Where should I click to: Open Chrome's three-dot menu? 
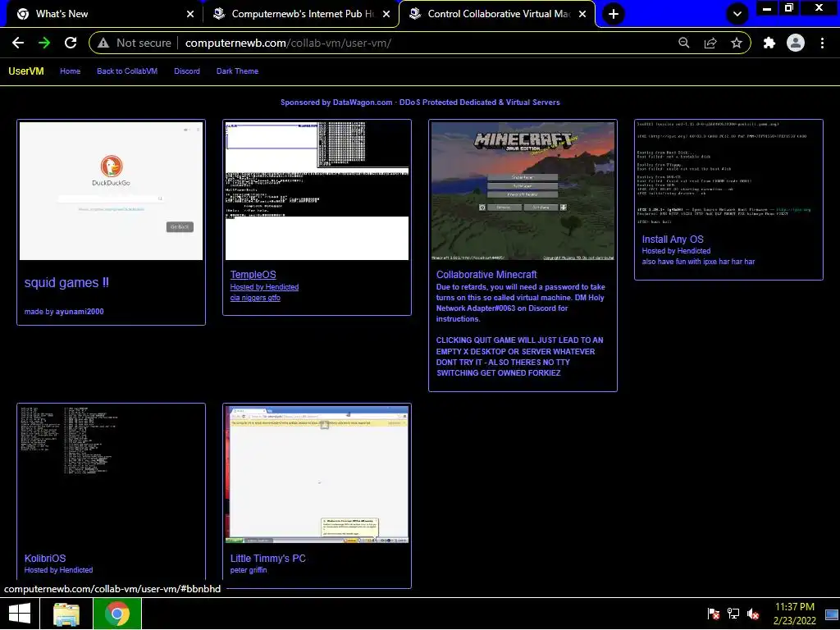[822, 43]
